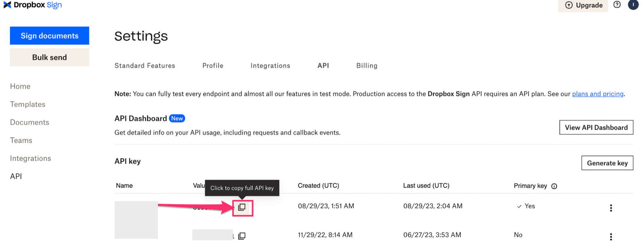Image resolution: width=644 pixels, height=248 pixels.
Task: Click the Upgrade button
Action: tap(583, 5)
